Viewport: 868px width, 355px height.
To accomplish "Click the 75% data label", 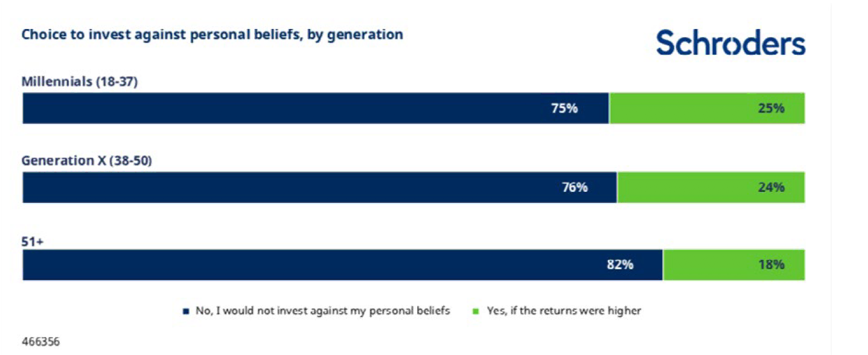I will (564, 109).
